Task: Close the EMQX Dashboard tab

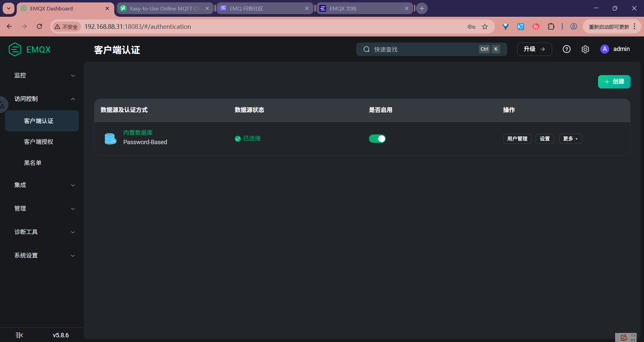Action: tap(107, 8)
